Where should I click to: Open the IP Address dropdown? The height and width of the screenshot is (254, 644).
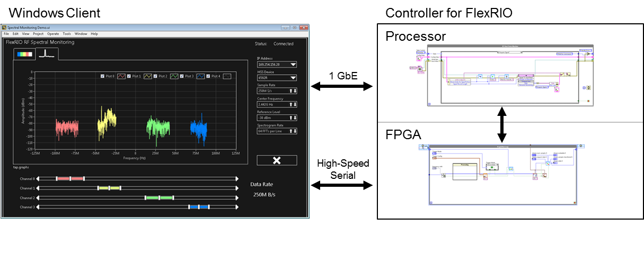293,65
